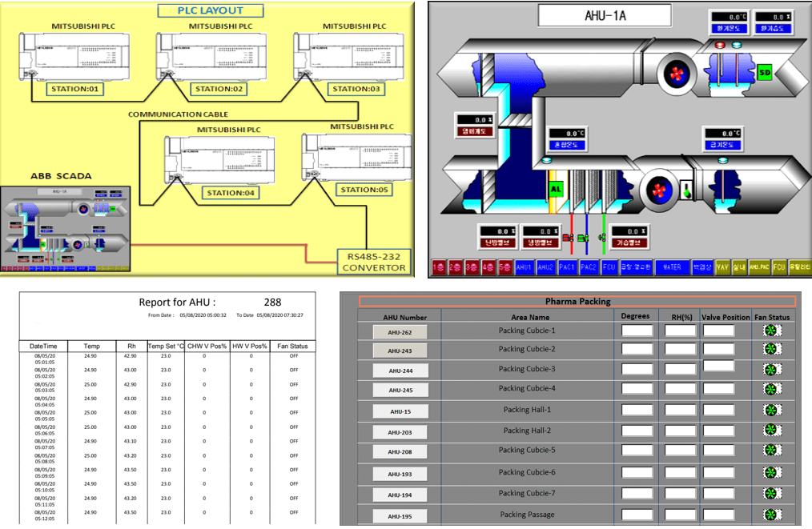Viewport: 812px width, 529px height.
Task: Click the upper return fan in AHU-1A
Action: point(677,74)
